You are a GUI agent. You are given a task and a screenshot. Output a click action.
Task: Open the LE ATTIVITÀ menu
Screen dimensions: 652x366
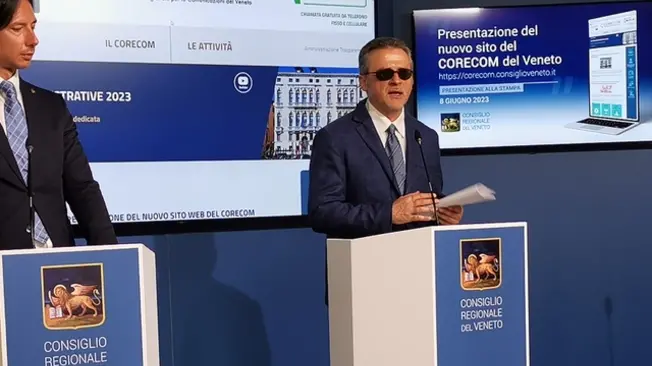pos(210,47)
